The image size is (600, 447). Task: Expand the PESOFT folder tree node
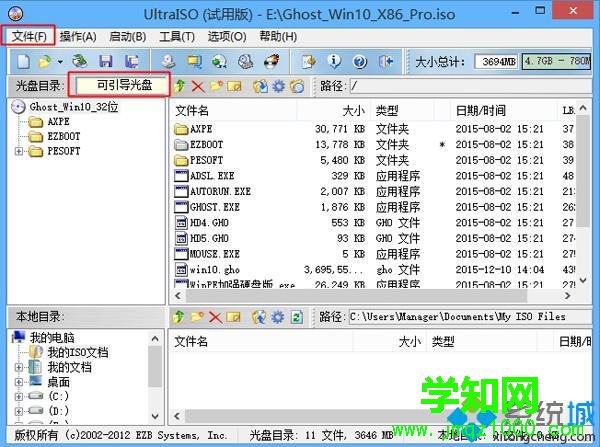tap(18, 151)
